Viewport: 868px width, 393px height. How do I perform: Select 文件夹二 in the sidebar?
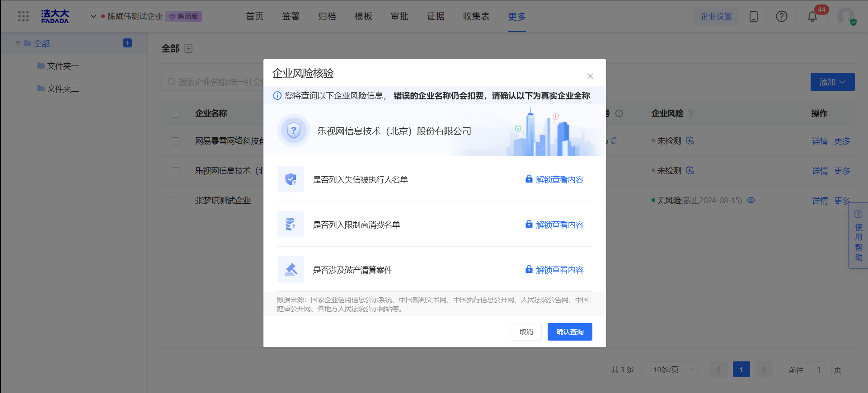63,89
